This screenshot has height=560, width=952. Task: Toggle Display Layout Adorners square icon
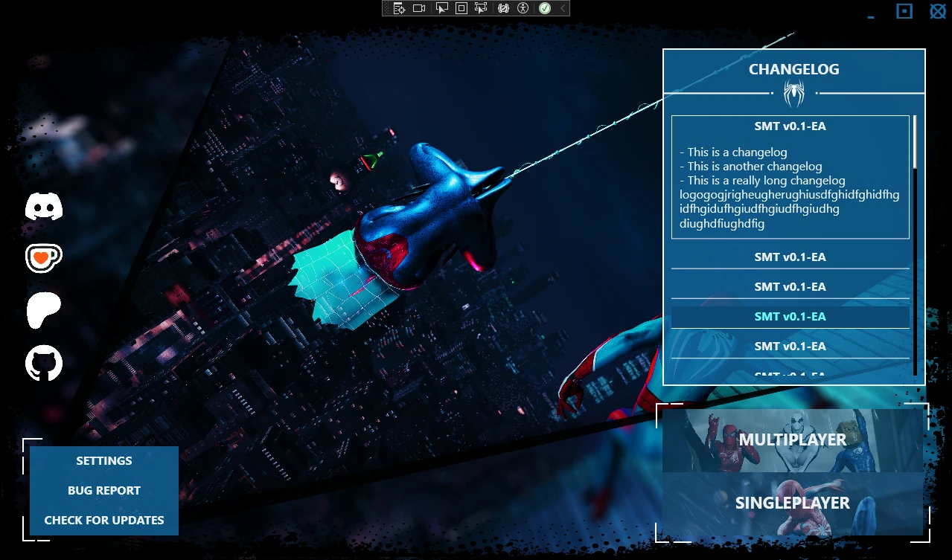(461, 8)
